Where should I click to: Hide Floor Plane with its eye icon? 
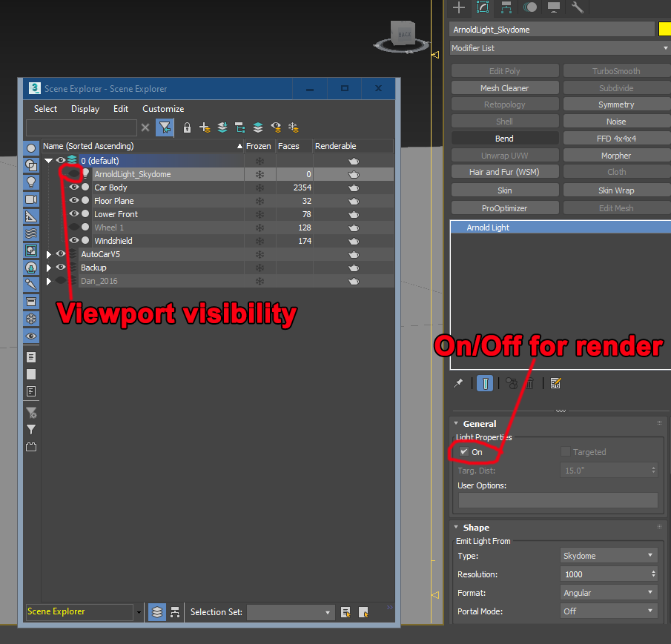pyautogui.click(x=74, y=200)
